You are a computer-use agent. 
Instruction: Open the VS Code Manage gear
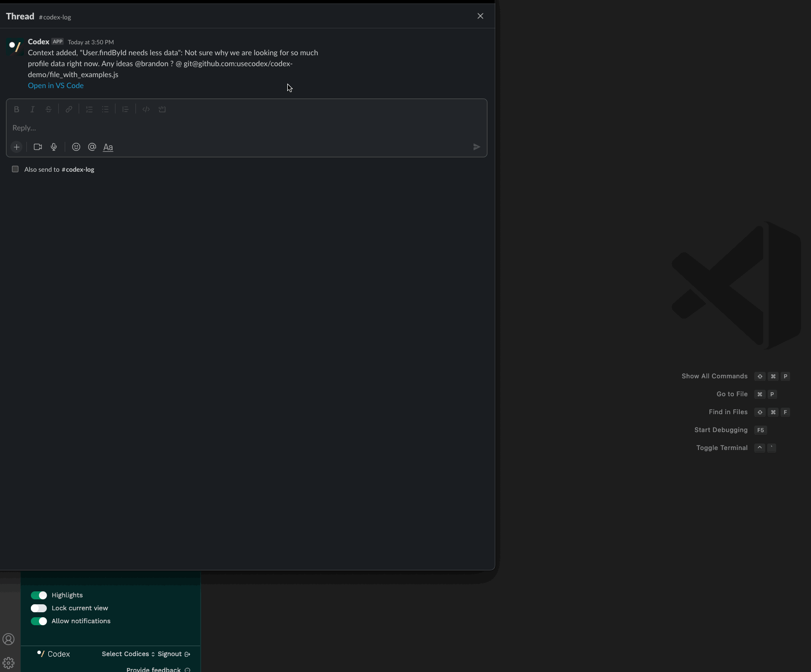click(8, 663)
